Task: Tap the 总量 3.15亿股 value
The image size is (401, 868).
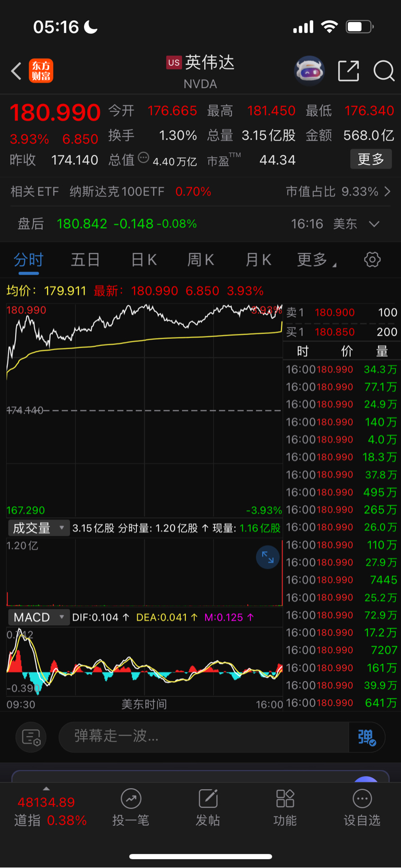Action: [269, 136]
